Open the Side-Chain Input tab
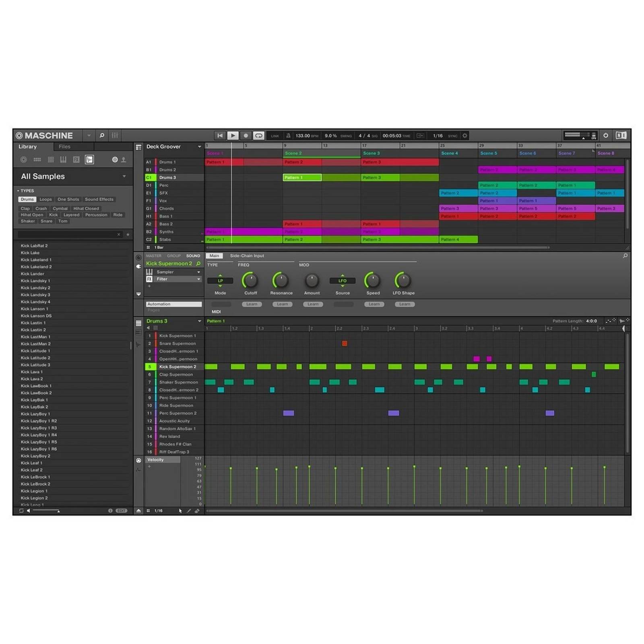The image size is (644, 644). pyautogui.click(x=247, y=256)
